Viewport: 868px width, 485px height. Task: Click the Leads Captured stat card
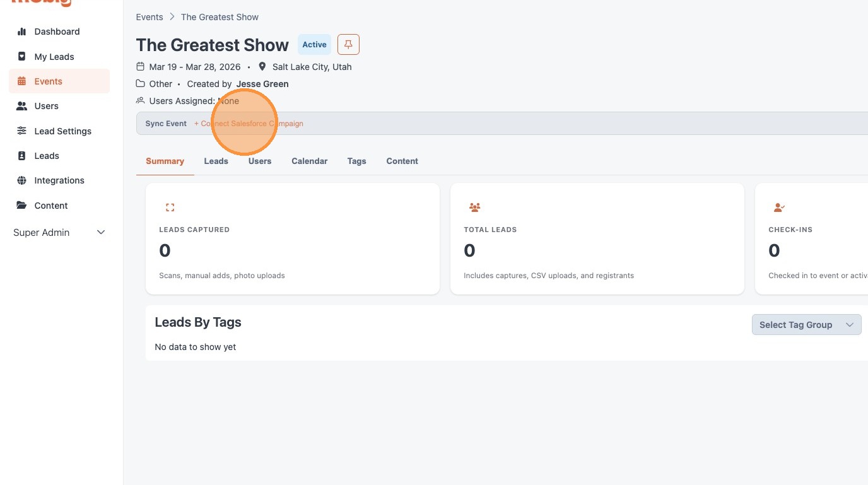pos(292,239)
